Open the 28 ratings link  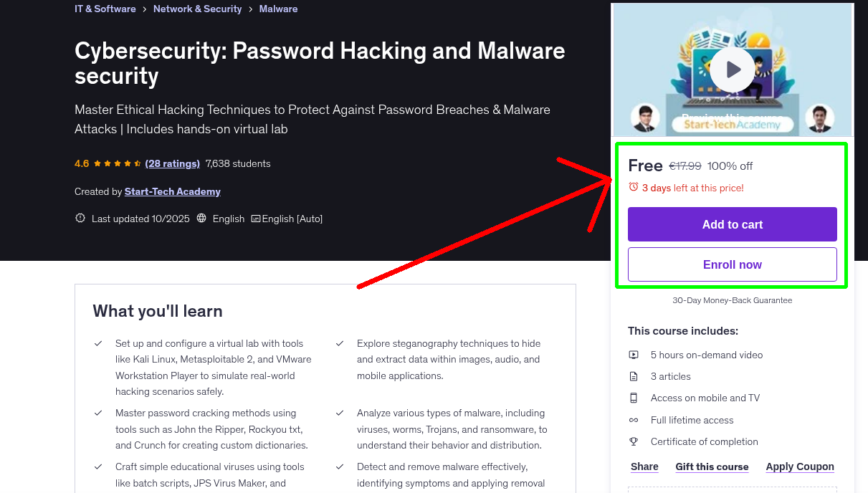click(x=172, y=163)
